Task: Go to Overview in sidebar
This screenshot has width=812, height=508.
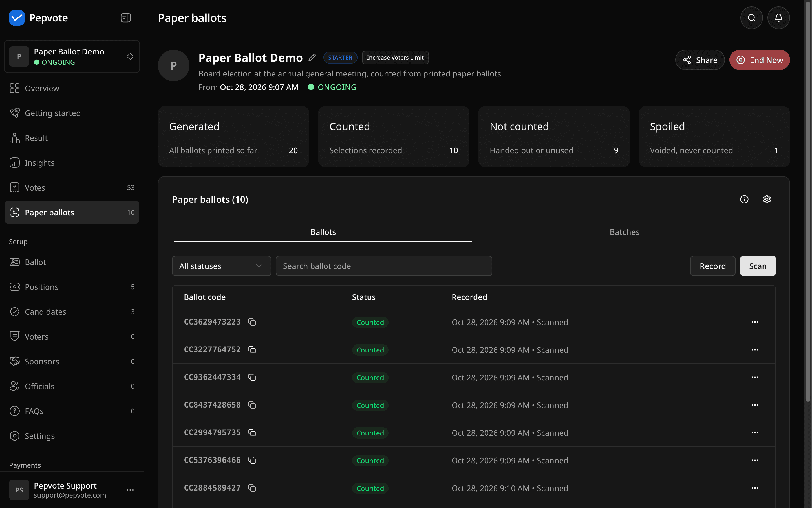Action: [x=72, y=88]
